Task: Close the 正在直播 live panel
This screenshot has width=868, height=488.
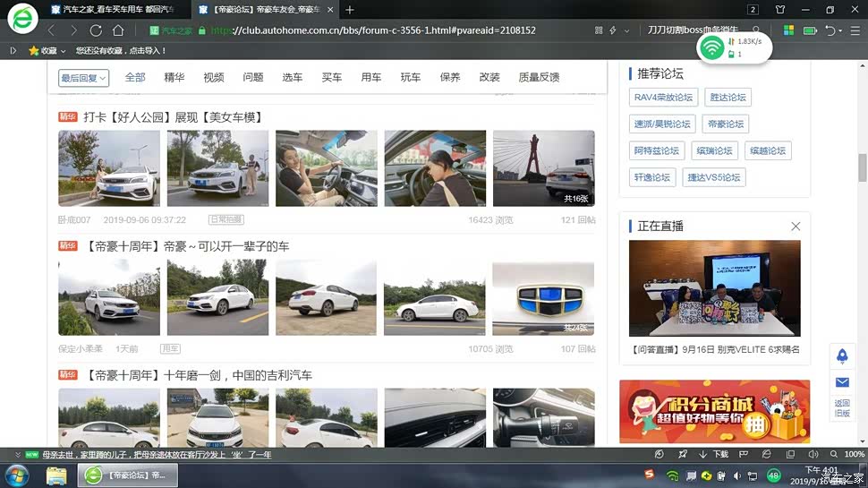Action: [796, 226]
